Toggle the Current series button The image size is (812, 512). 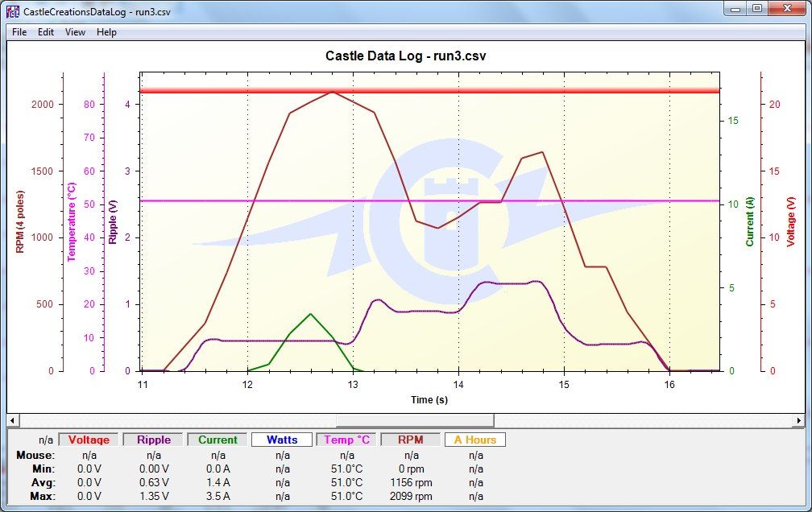pos(218,440)
